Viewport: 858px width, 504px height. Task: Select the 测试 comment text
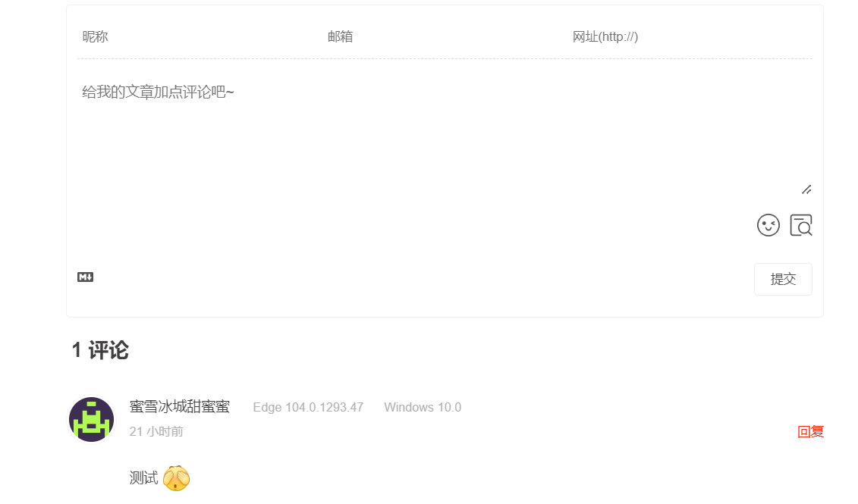pos(143,478)
